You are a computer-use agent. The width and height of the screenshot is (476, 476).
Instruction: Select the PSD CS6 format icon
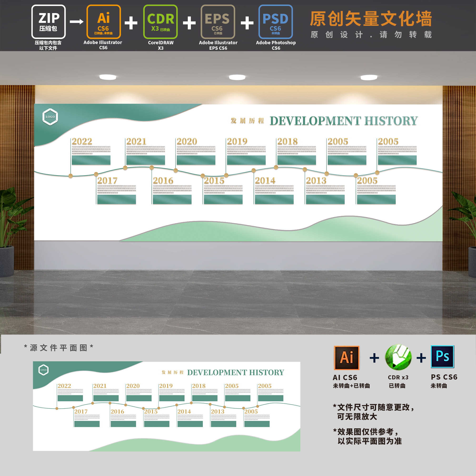point(275,22)
